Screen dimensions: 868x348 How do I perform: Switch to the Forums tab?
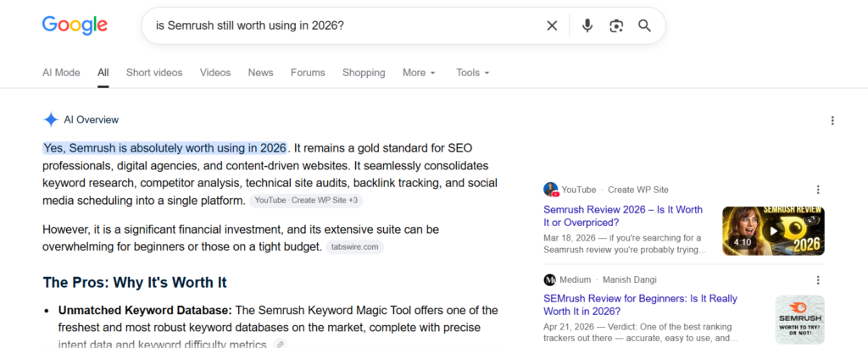tap(308, 73)
